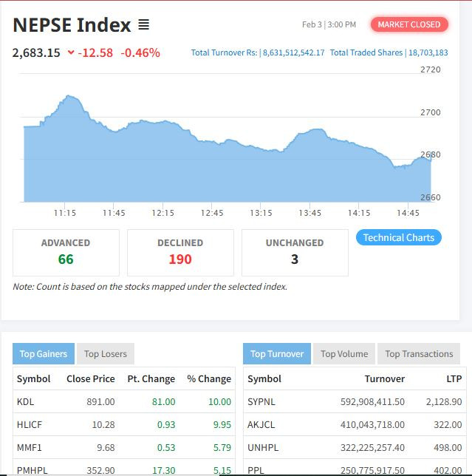Open the NEPSE Index hamburger menu icon
472x476 pixels.
point(143,25)
